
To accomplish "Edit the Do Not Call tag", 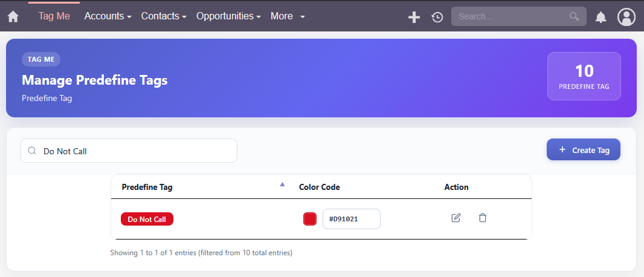I will click(456, 218).
